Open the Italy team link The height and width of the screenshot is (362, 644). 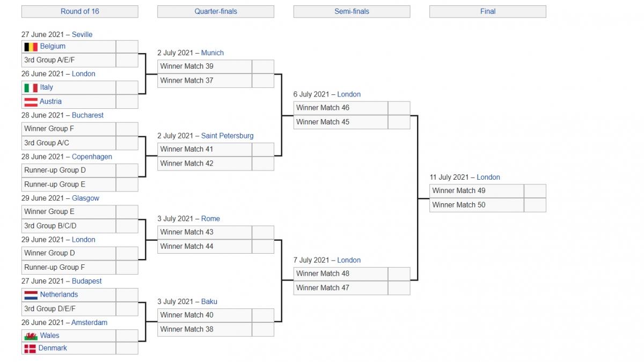[x=46, y=87]
